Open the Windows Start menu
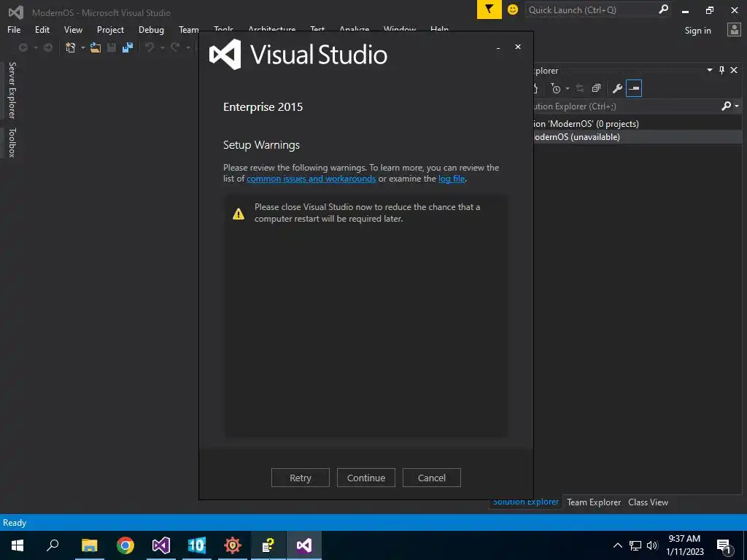Viewport: 747px width, 560px height. [x=18, y=545]
